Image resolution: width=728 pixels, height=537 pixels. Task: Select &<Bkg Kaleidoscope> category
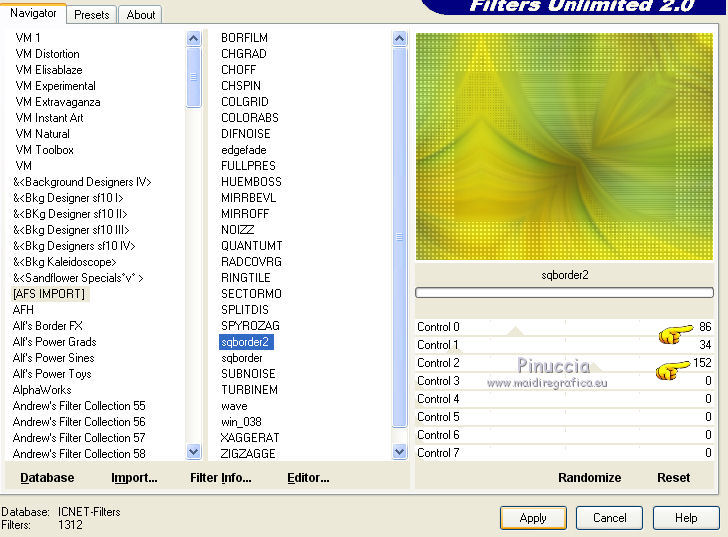[65, 262]
